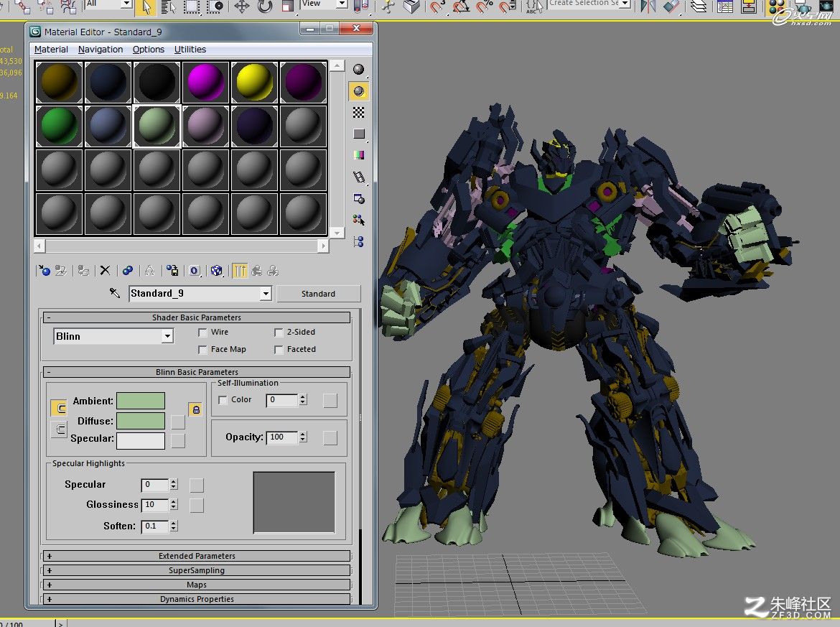Click the Video Color Check icon
This screenshot has height=627, width=840.
click(x=359, y=155)
